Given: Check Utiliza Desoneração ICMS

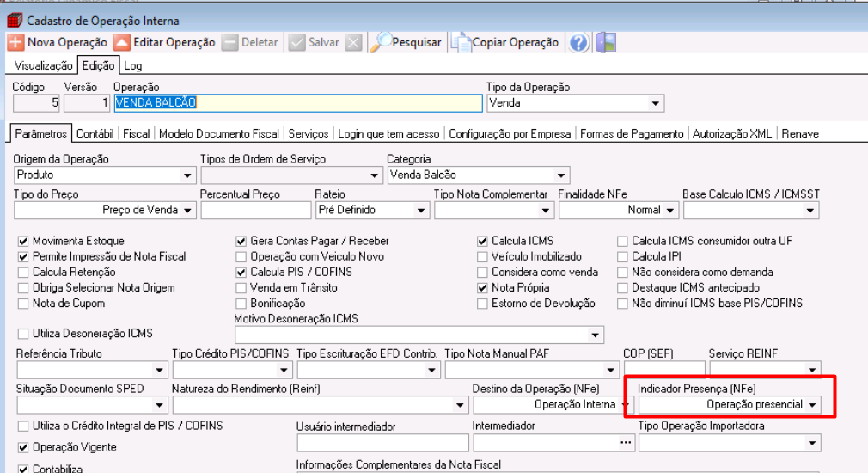Looking at the screenshot, I should 22,334.
